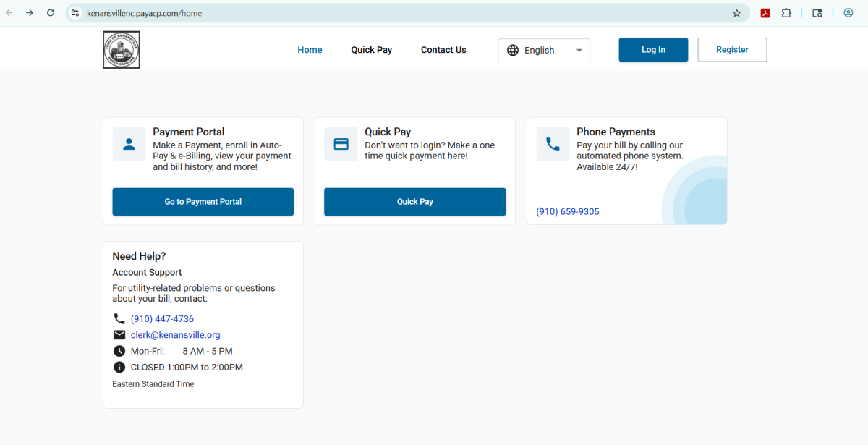This screenshot has width=868, height=445.
Task: Click the dropdown arrow beside English
Action: [579, 50]
